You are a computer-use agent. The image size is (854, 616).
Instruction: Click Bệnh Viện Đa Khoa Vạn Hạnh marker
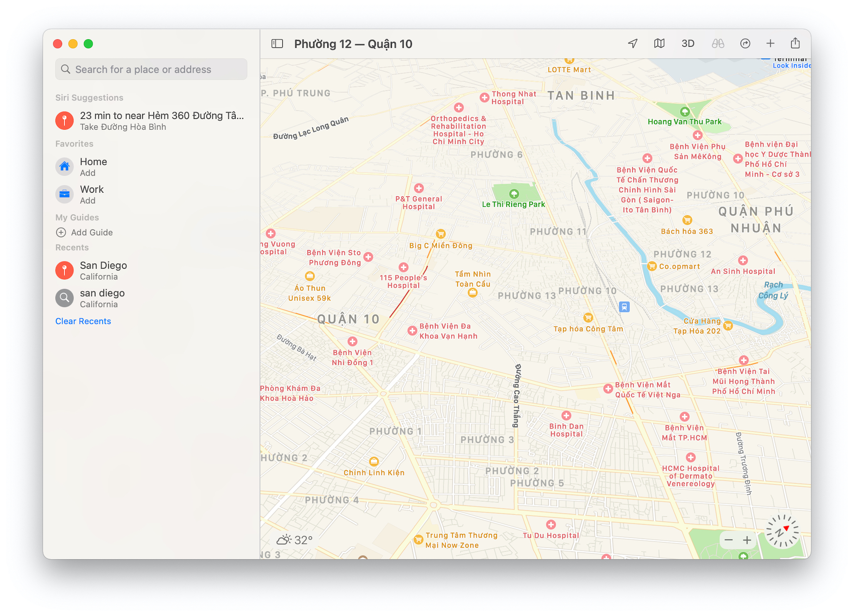(412, 331)
